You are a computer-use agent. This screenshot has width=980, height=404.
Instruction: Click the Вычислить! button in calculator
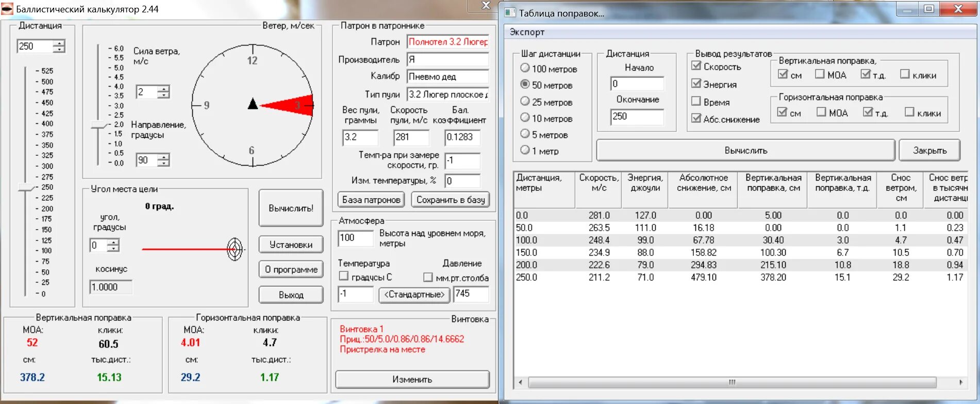click(x=291, y=208)
